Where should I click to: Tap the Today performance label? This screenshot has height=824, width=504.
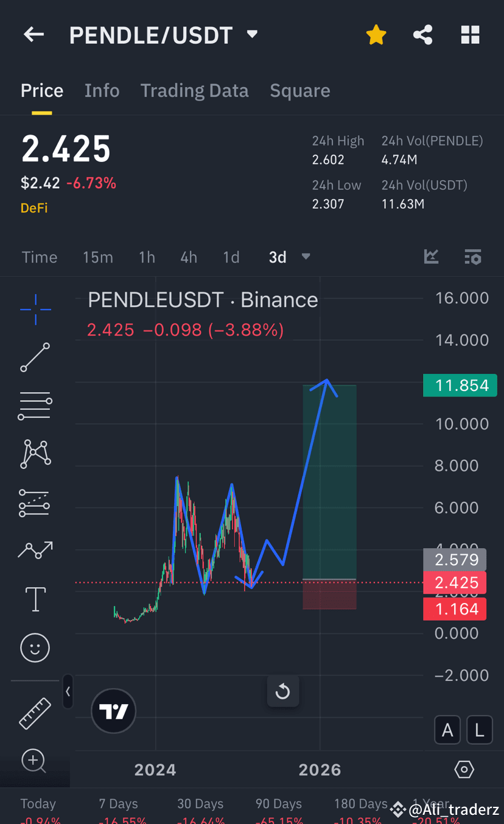38,804
